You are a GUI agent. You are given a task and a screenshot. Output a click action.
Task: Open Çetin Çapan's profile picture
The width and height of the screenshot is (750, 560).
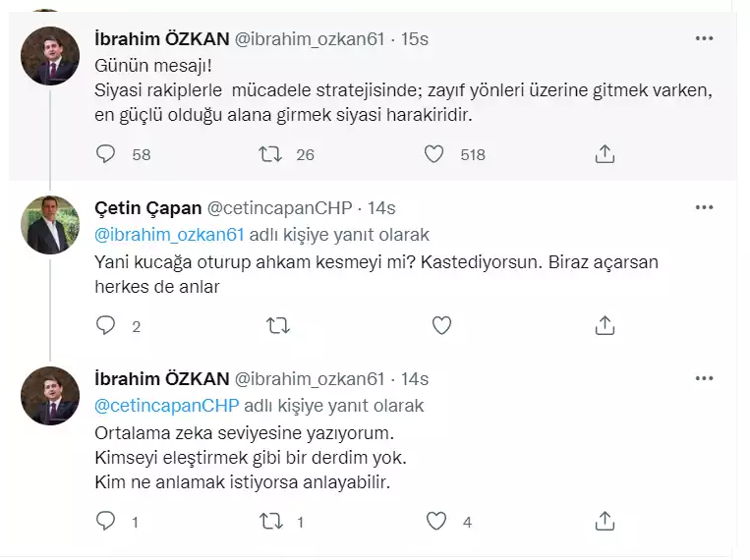(51, 225)
